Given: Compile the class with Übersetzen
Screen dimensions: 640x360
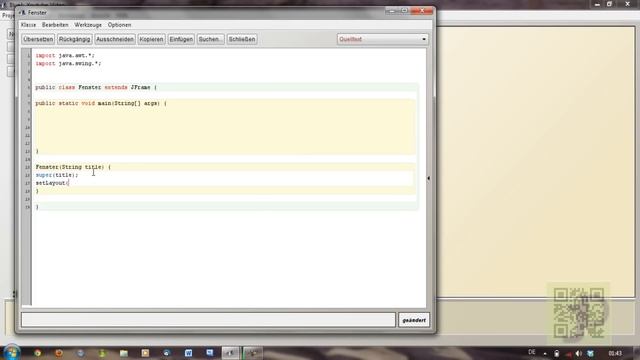Looking at the screenshot, I should pos(38,39).
